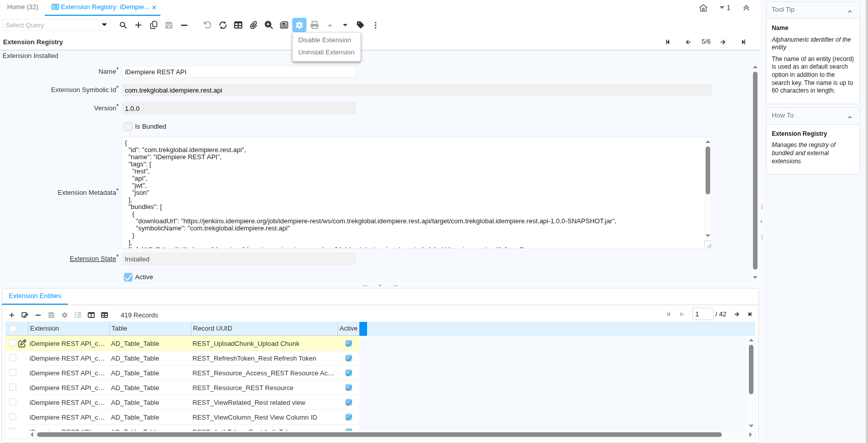868x443 pixels.
Task: Go to last page of Extension Entities
Action: point(749,314)
